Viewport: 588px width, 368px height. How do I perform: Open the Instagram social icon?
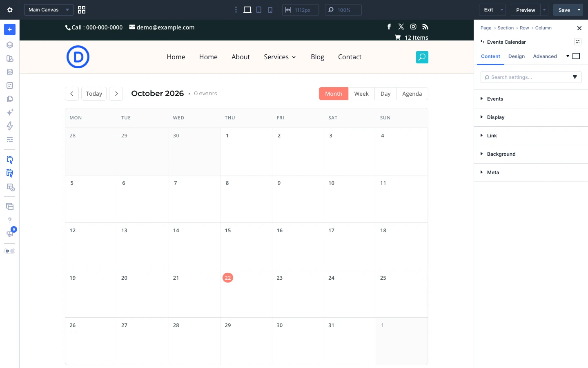pos(413,27)
